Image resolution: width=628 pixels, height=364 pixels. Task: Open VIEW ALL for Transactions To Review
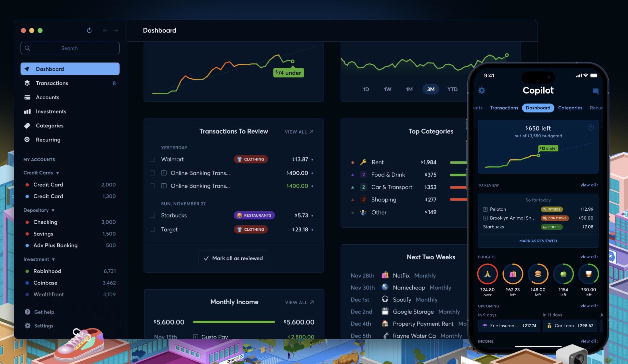pyautogui.click(x=299, y=131)
